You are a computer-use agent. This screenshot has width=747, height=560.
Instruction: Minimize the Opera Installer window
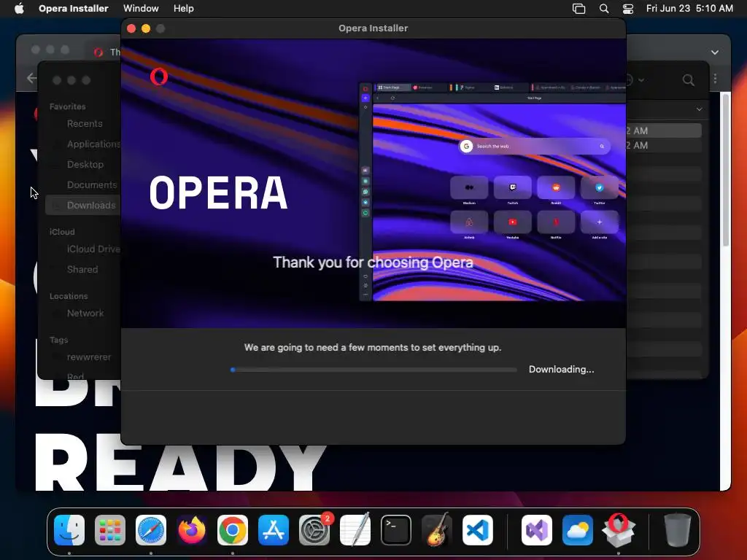[146, 28]
